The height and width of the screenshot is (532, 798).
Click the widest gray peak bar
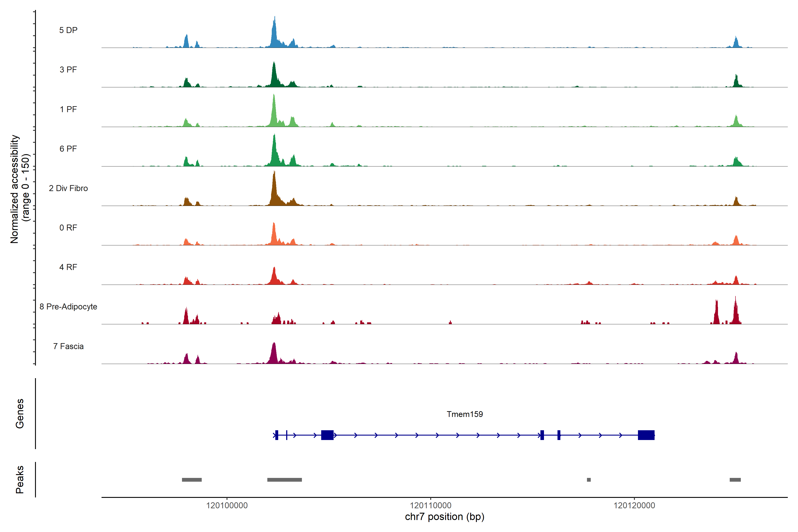point(284,480)
